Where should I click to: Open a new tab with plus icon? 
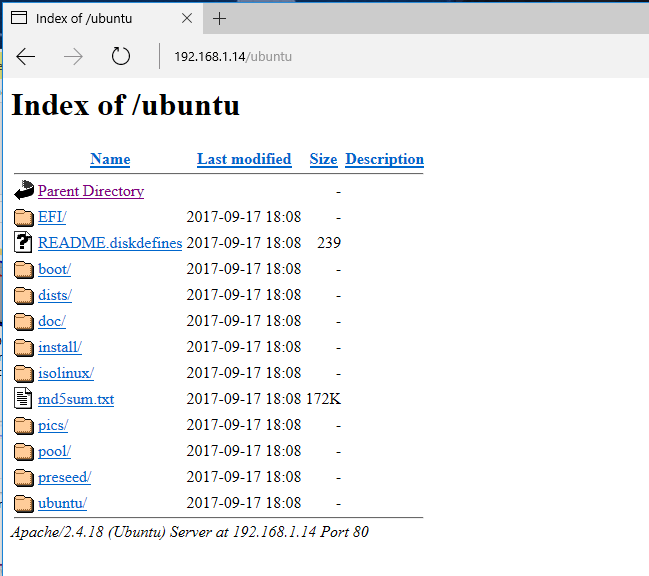click(220, 19)
